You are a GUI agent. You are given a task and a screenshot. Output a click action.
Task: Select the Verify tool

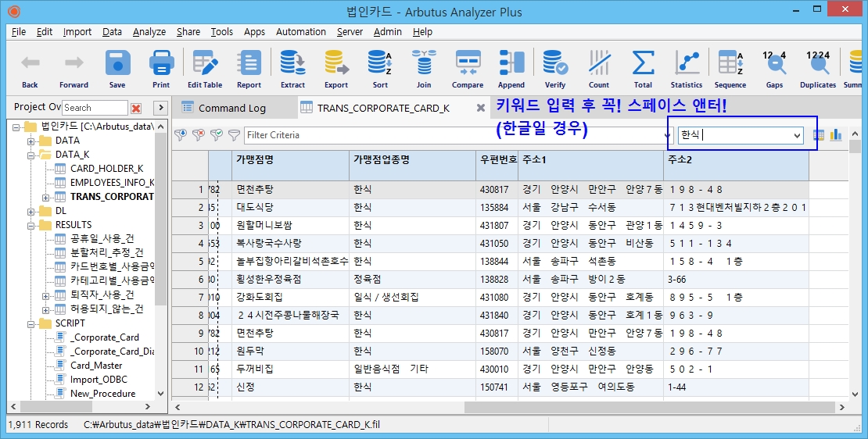tap(554, 67)
